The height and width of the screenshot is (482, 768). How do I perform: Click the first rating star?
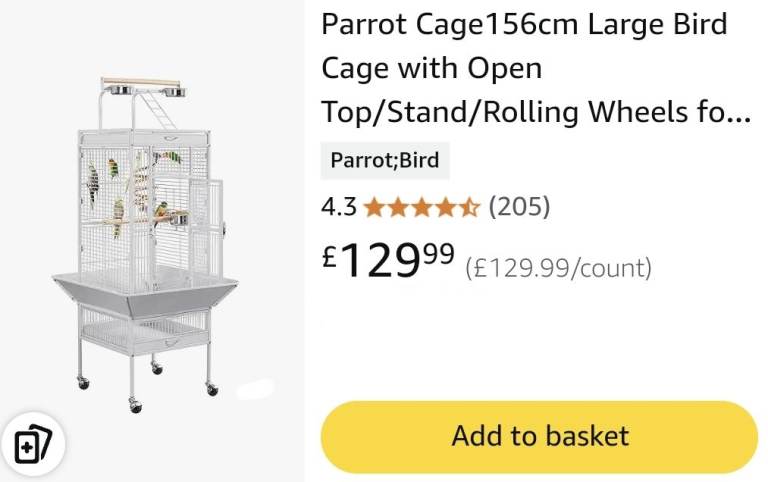coord(373,208)
